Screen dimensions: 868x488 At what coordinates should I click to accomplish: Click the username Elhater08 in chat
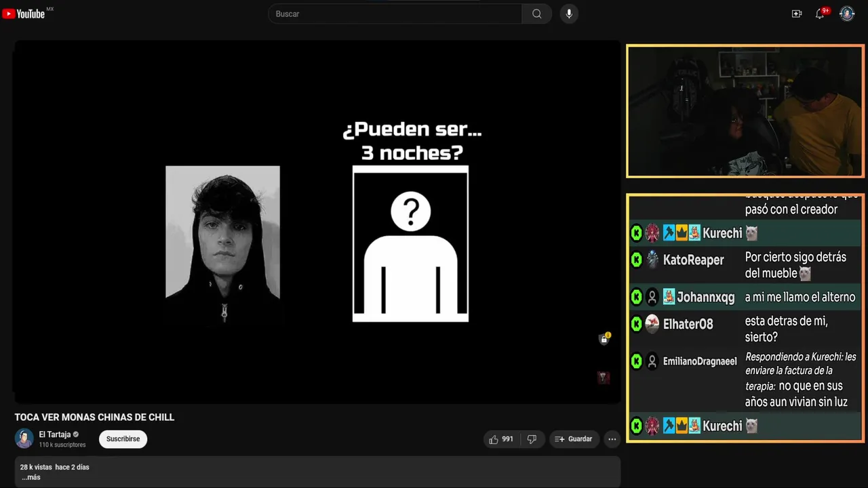(x=688, y=324)
